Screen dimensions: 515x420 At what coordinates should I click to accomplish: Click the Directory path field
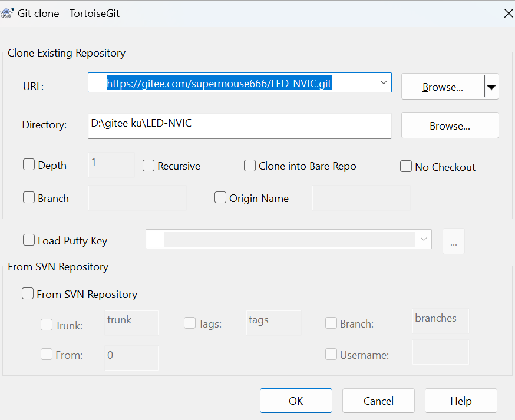[239, 126]
